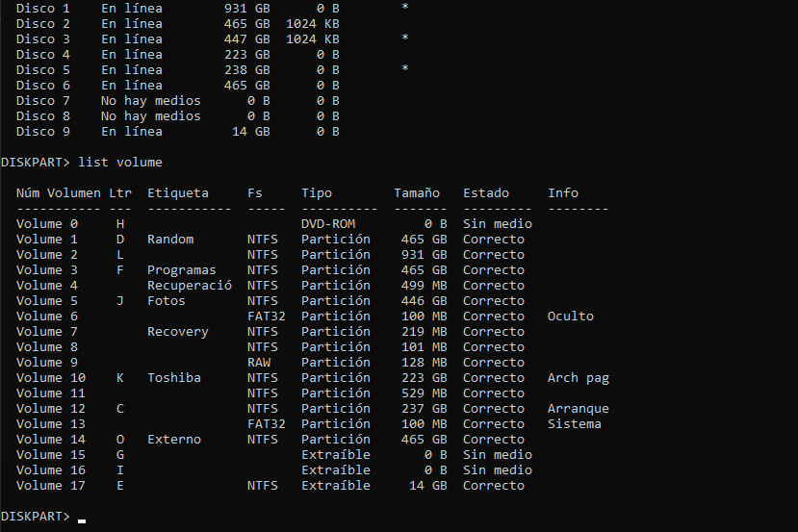Click the 'Info' column header
This screenshot has height=532, width=798.
pos(563,192)
